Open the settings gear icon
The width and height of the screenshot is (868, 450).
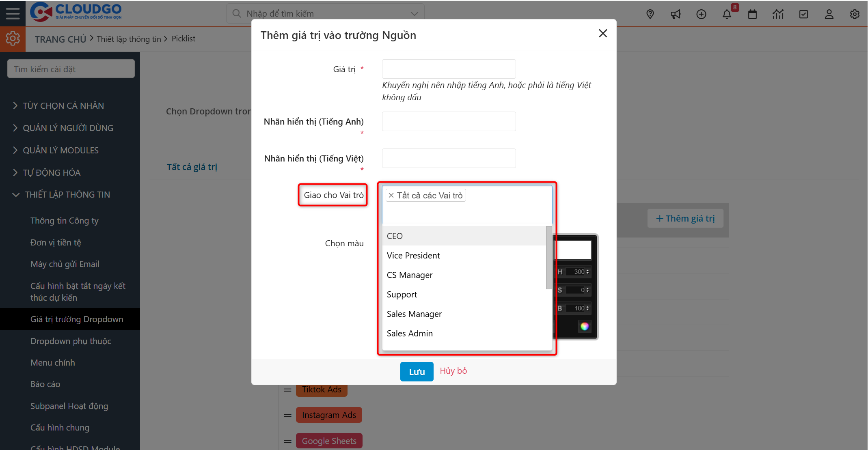point(855,14)
